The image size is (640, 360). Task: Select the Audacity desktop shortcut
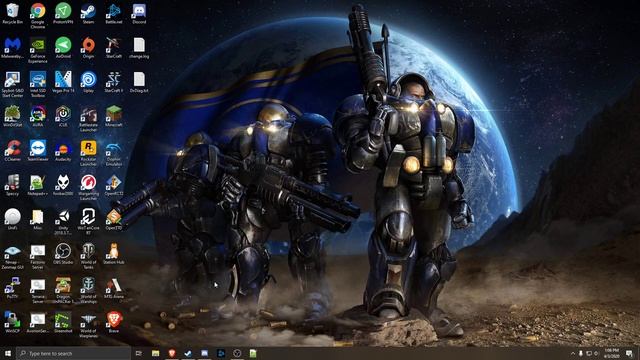(x=63, y=151)
